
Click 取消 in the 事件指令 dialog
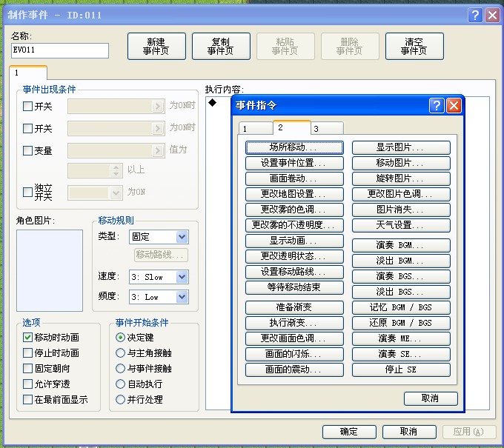coord(431,398)
